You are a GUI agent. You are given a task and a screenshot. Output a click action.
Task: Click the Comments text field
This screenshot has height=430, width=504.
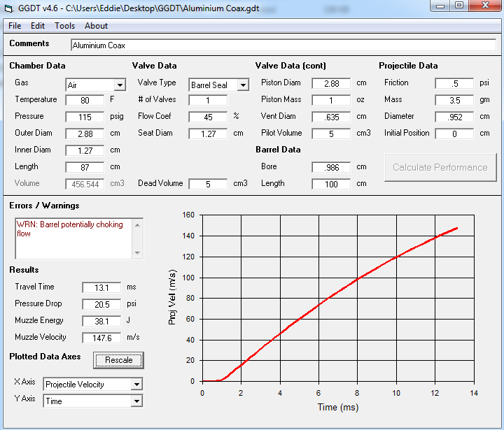(x=283, y=45)
